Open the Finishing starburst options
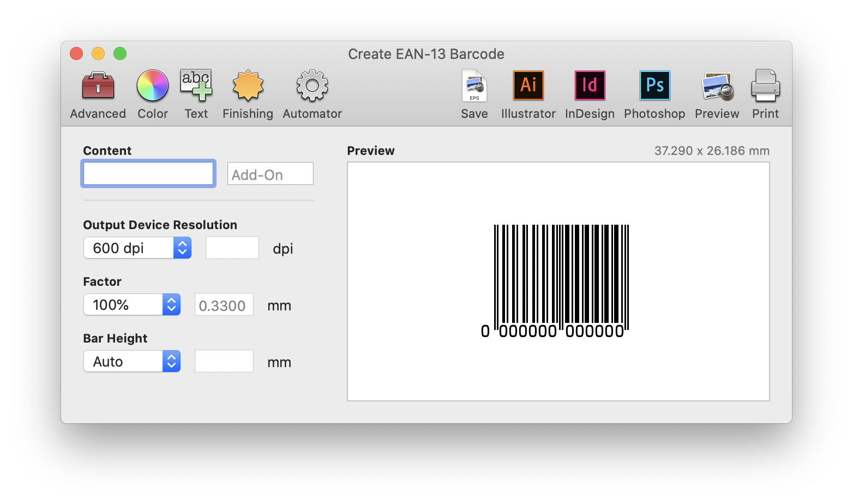This screenshot has height=504, width=853. pos(248,86)
